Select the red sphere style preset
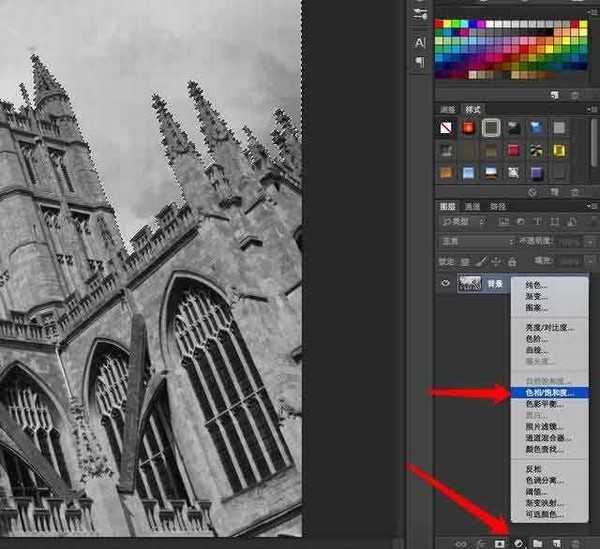Image resolution: width=600 pixels, height=549 pixels. tap(468, 128)
